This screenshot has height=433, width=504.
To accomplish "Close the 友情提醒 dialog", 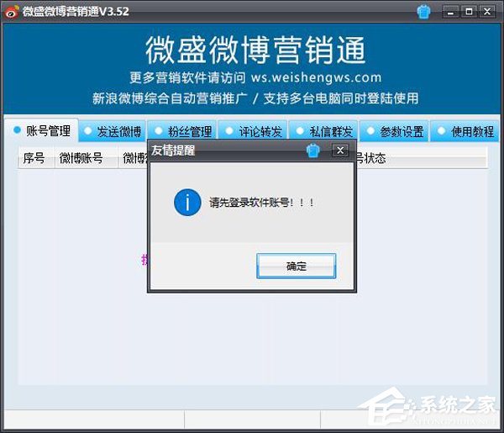I will click(340, 150).
